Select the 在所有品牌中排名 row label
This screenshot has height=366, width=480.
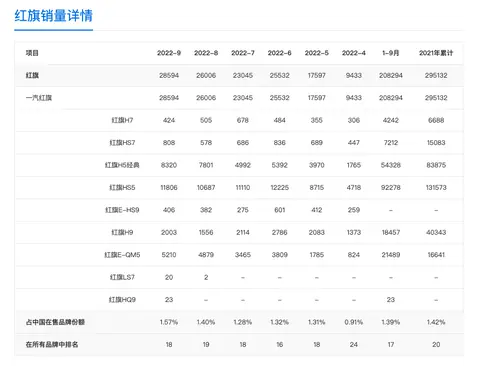[x=52, y=344]
